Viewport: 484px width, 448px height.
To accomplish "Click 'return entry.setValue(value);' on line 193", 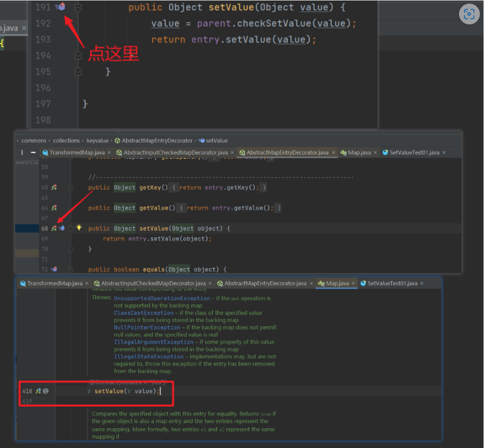I will [x=234, y=39].
